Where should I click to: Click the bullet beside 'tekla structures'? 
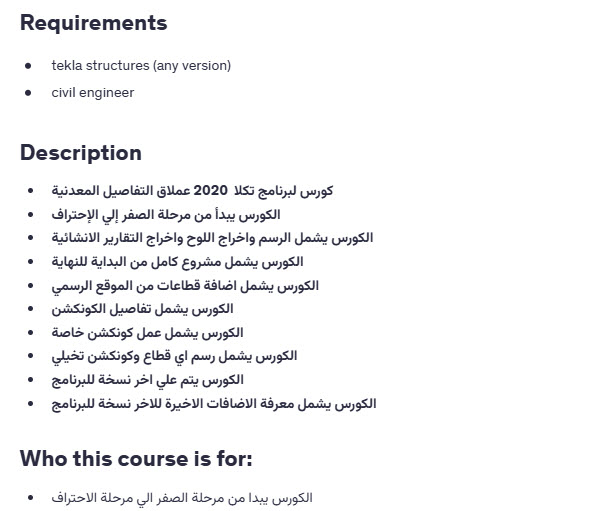point(28,66)
